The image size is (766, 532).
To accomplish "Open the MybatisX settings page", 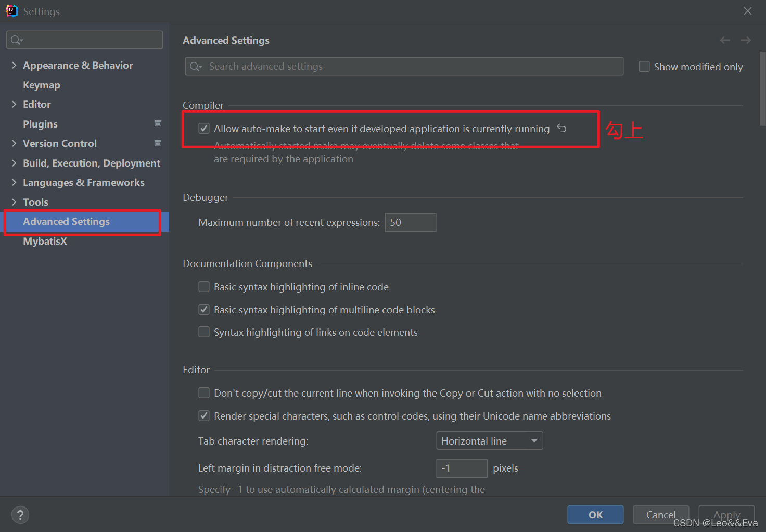I will pyautogui.click(x=45, y=241).
